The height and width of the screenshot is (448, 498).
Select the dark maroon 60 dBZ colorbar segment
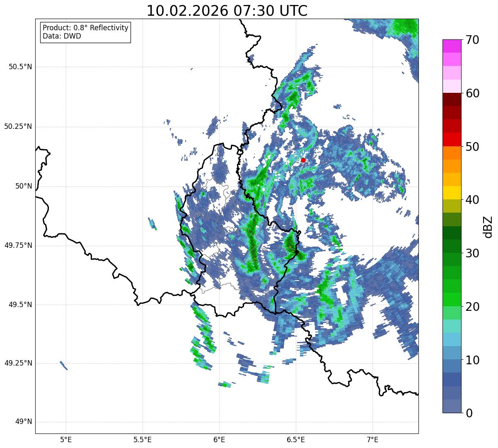tap(452, 99)
